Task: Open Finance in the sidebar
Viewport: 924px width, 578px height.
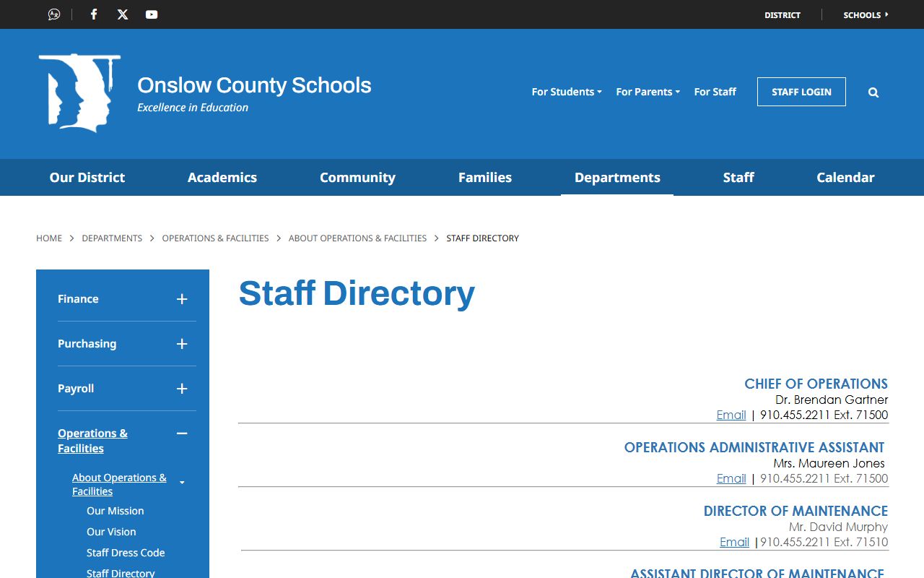Action: tap(78, 299)
